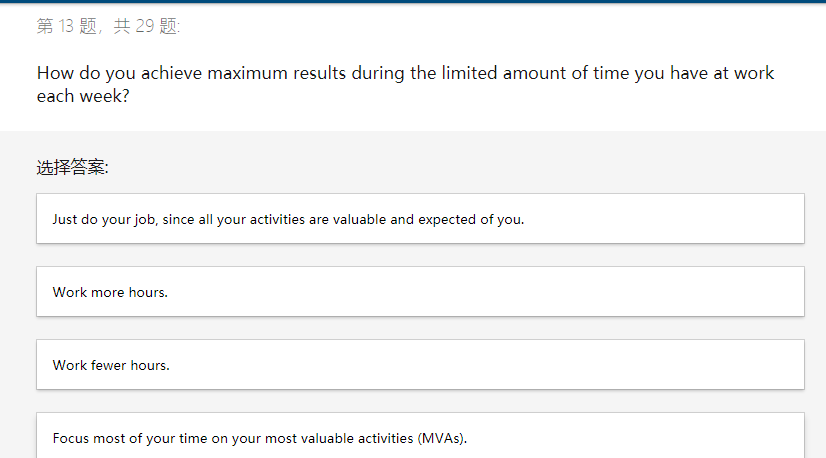
Task: Click the number 13 in the question counter
Action: pos(68,27)
